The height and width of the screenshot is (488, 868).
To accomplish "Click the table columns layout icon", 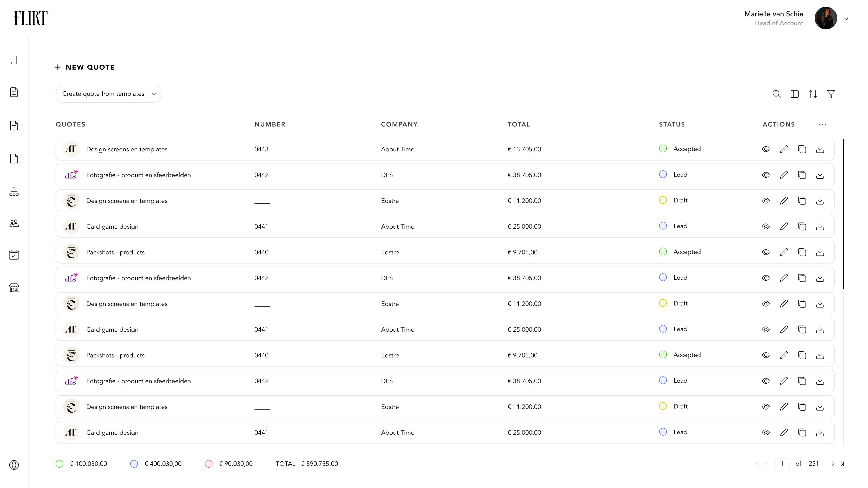I will tap(794, 94).
